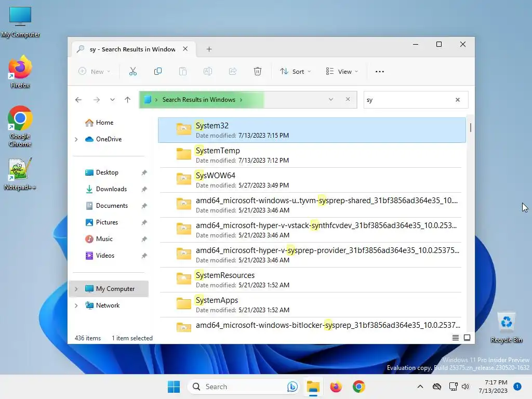Go back with the left arrow
Viewport: 532px width, 399px height.
(x=78, y=100)
